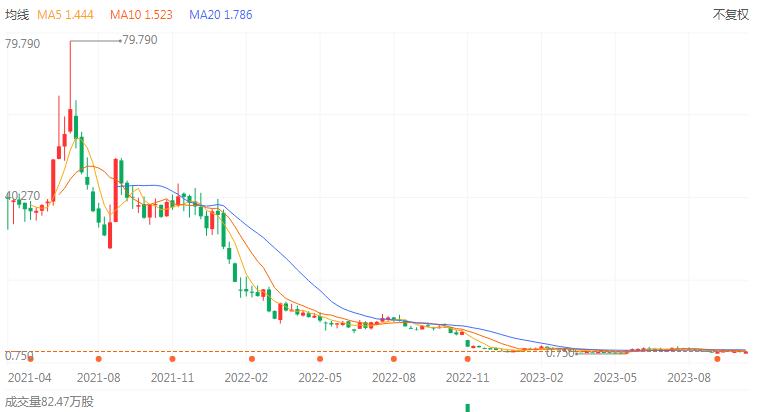Click the green volume bar below chart

467,407
